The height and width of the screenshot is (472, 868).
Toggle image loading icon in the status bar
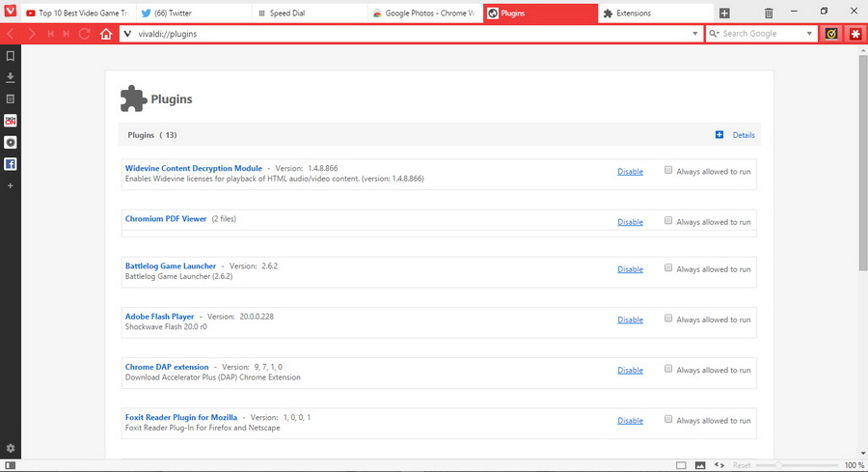(x=700, y=465)
